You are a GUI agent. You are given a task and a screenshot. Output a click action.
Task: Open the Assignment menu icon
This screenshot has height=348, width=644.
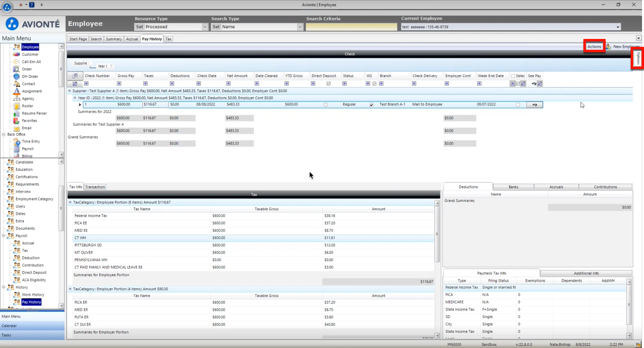[x=16, y=91]
